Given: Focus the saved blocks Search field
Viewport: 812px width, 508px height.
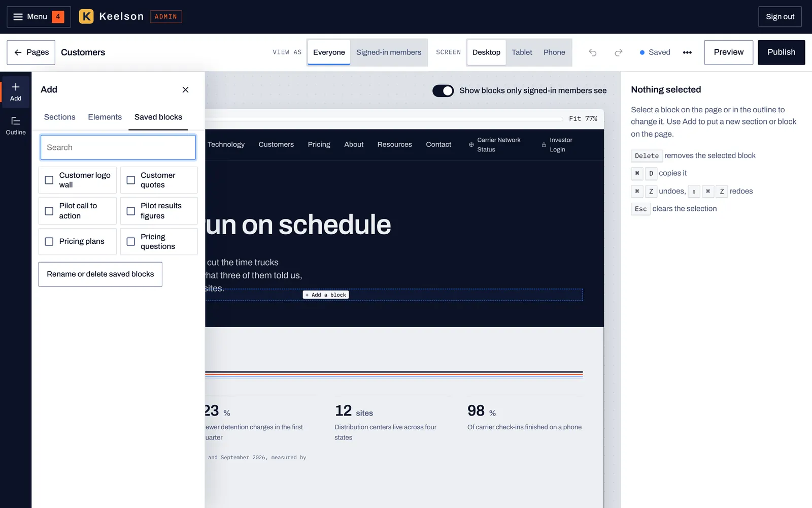Looking at the screenshot, I should tap(118, 147).
